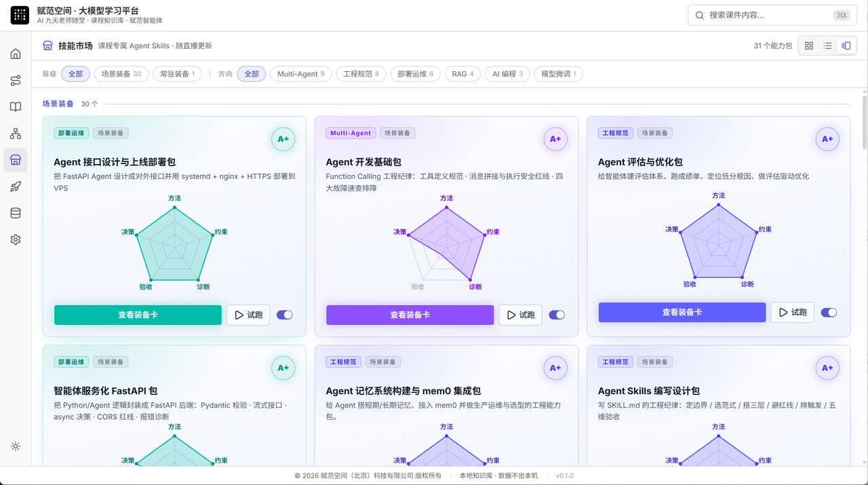
Task: Click A+ badge on Agent 开发基础包
Action: 555,139
